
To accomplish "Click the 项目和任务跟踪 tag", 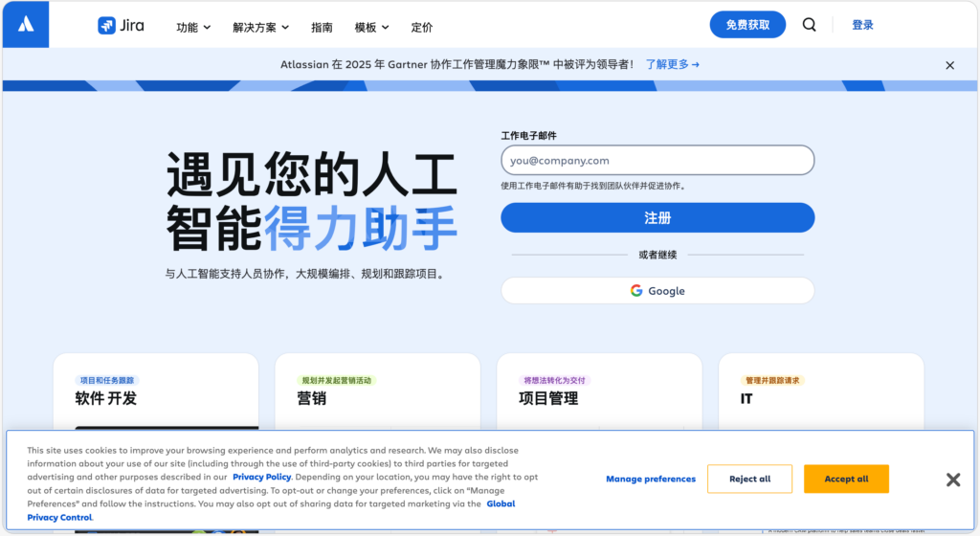I will tap(107, 380).
